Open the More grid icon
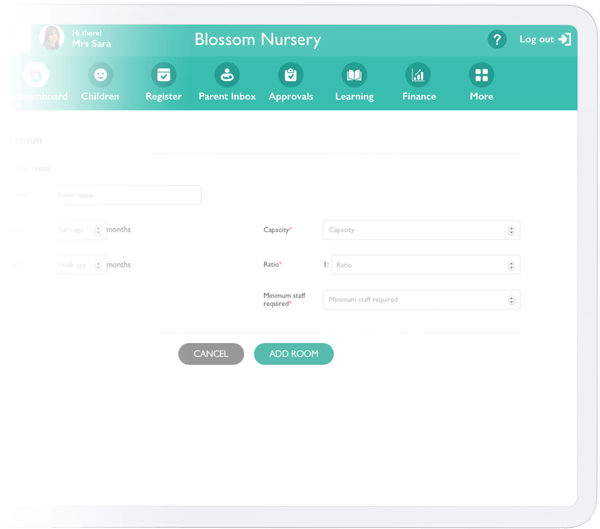The height and width of the screenshot is (529, 600). [482, 75]
